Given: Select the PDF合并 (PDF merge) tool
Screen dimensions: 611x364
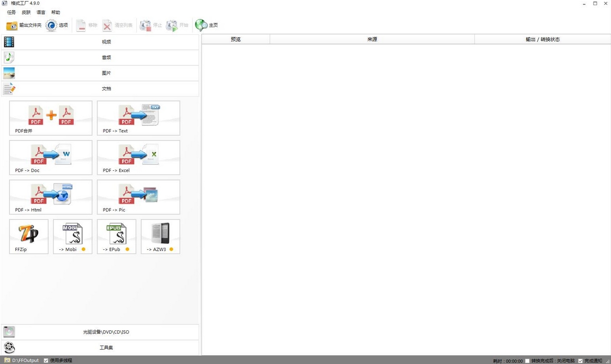Looking at the screenshot, I should [x=50, y=118].
